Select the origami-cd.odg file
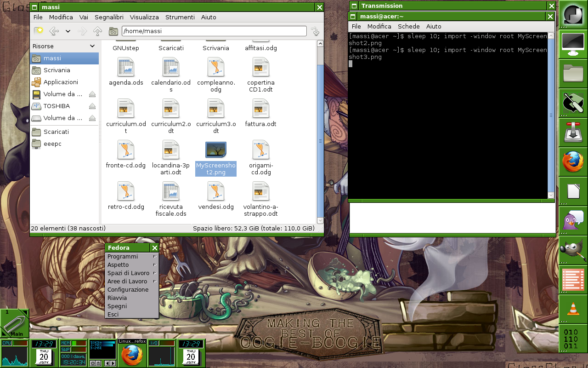 pos(261,158)
